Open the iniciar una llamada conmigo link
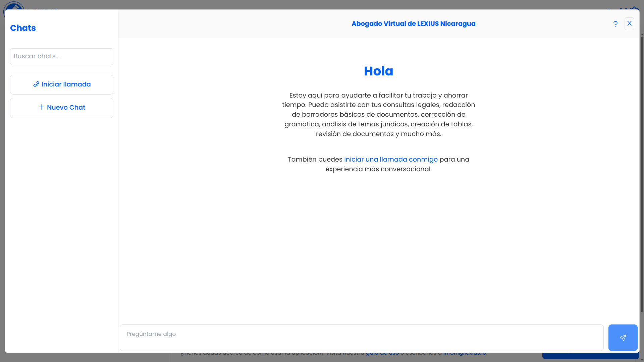The width and height of the screenshot is (644, 362). (x=391, y=159)
